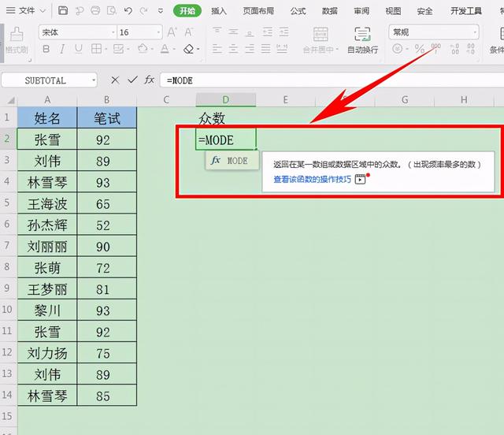Decrease font size with A- icon
Screen dimensions: 504x435
[x=189, y=32]
